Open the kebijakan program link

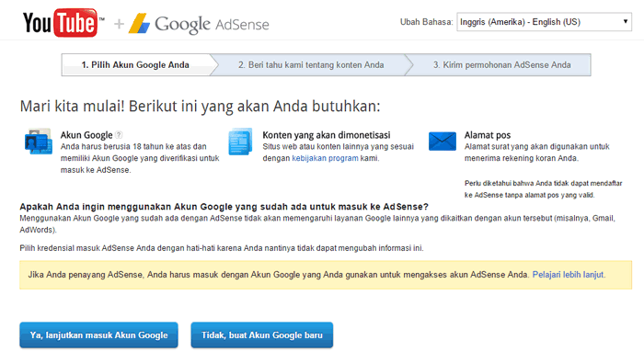pyautogui.click(x=325, y=158)
